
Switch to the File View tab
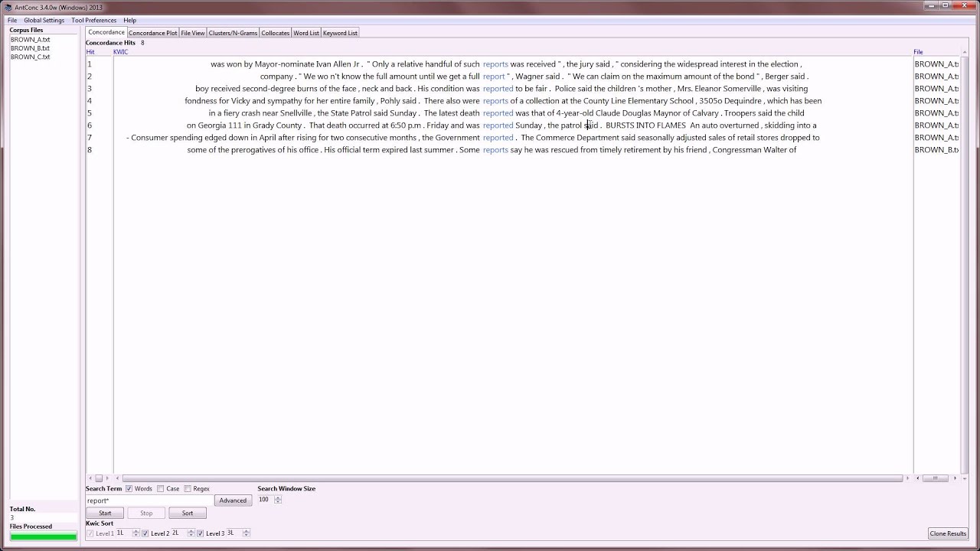pos(193,33)
